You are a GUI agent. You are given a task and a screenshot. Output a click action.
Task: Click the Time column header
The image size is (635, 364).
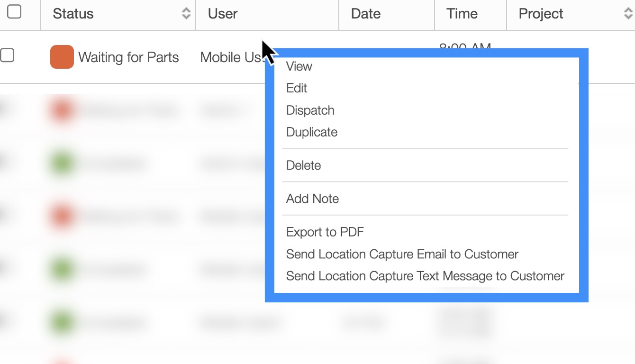coord(462,14)
